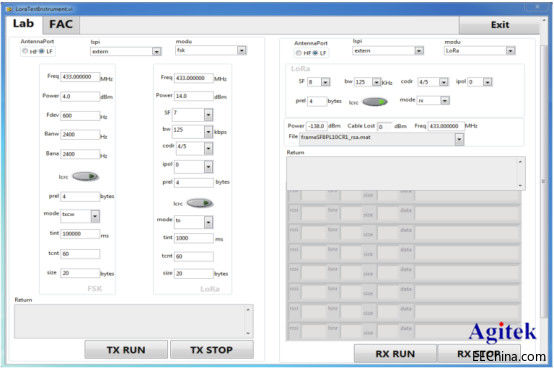Open RX panel bpi extern dropdown

point(419,51)
